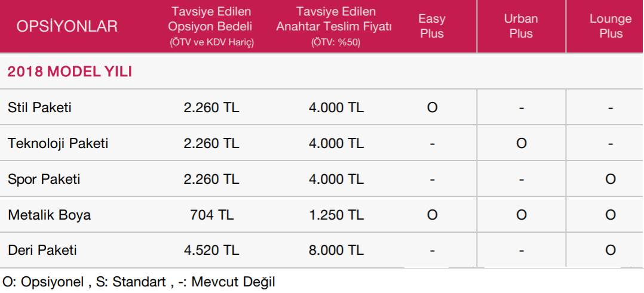
Task: Click Teknoloji Paketi's O under Urban Plus
Action: [521, 144]
